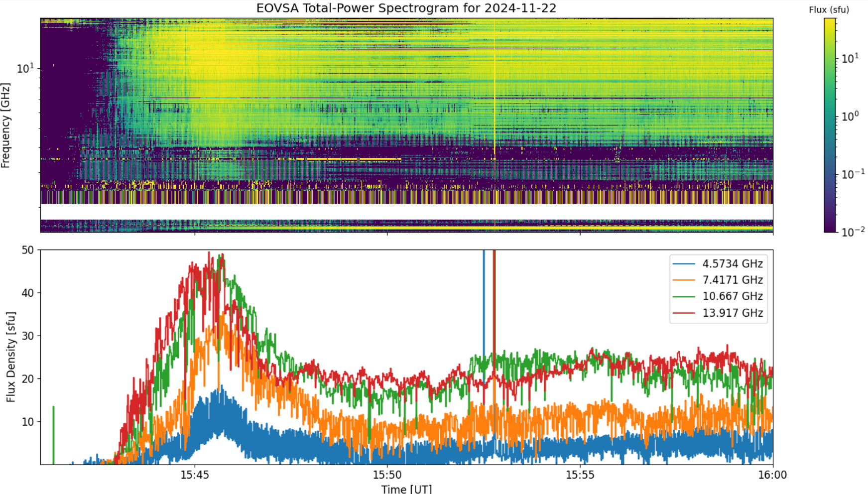Click the green line sample in the legend

tap(684, 297)
